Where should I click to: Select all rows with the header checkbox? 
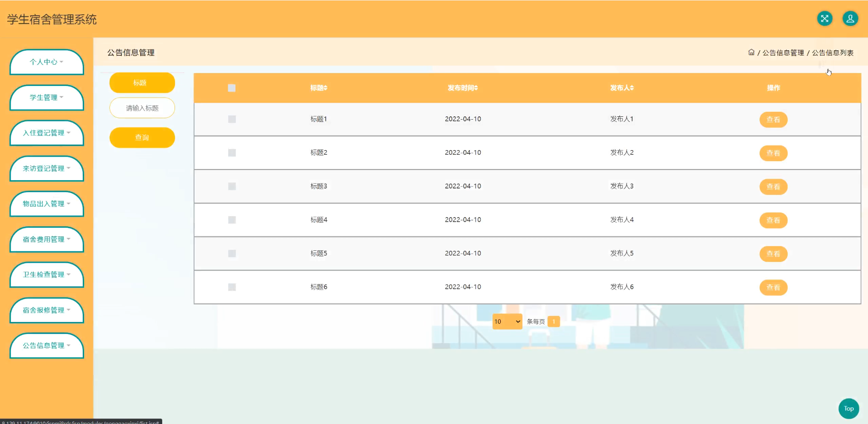pyautogui.click(x=232, y=88)
